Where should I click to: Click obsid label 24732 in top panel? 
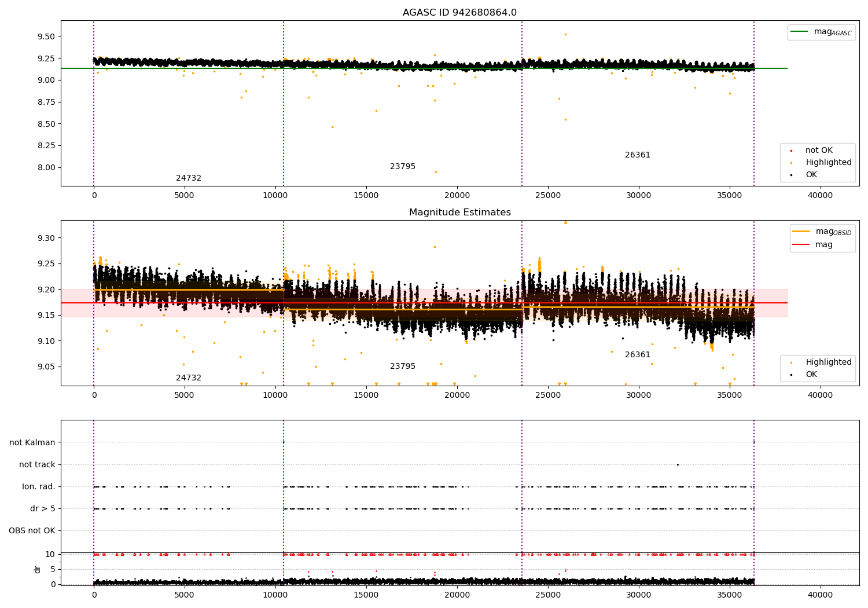(189, 178)
